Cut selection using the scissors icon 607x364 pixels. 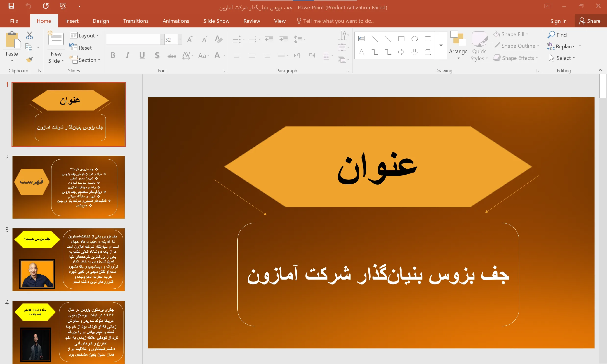click(29, 35)
